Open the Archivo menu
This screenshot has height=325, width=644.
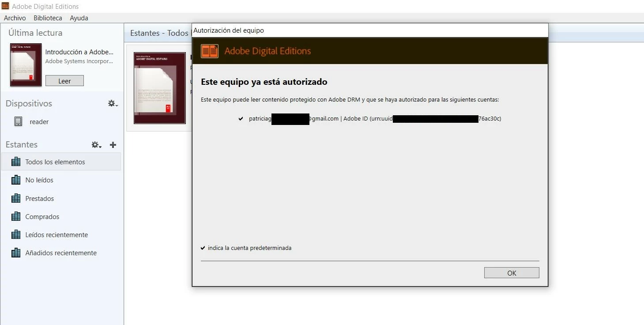click(x=15, y=18)
